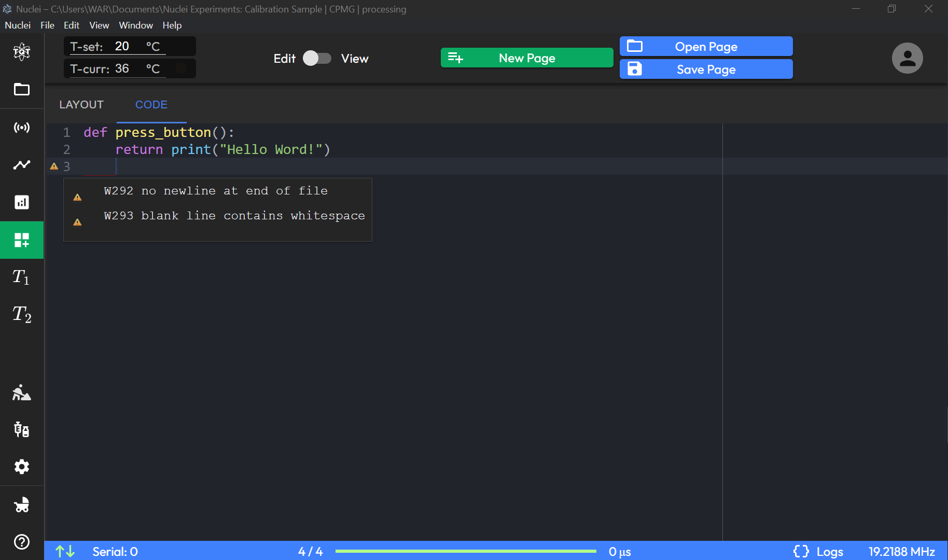Create a New Page
The image size is (948, 560).
pos(527,58)
